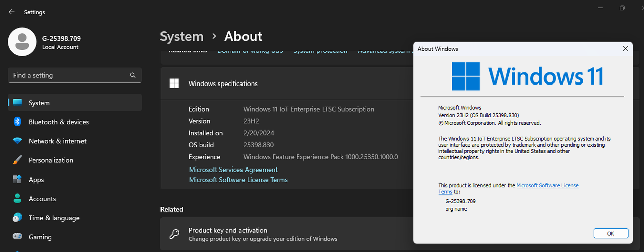Click the Local Account label
The height and width of the screenshot is (252, 644).
[x=60, y=47]
